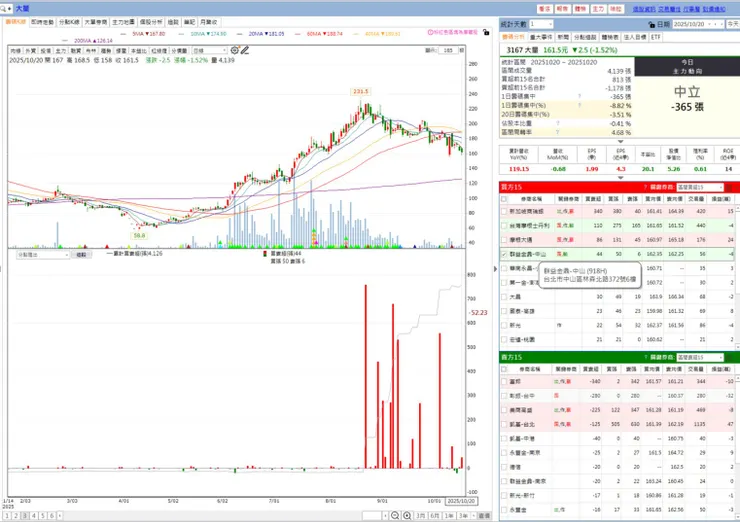Screen dimensions: 740x522
Task: Toggle 外資 overlay button on chart
Action: (x=31, y=51)
